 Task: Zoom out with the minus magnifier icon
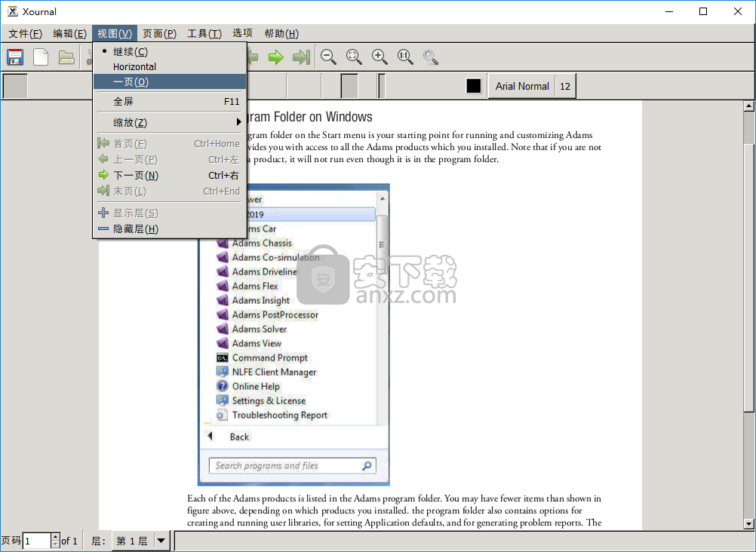[x=328, y=57]
